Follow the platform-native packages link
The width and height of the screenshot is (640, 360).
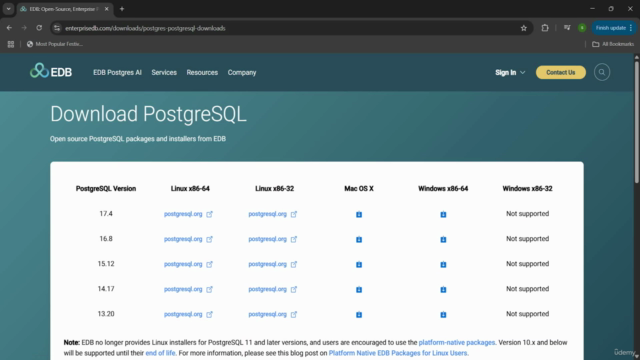(457, 342)
